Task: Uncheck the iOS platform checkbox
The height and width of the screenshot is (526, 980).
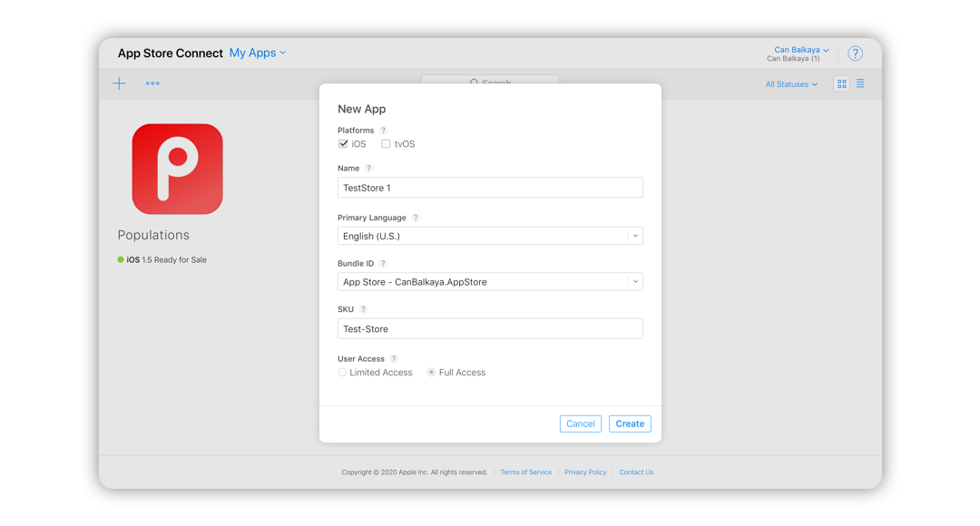Action: 343,143
